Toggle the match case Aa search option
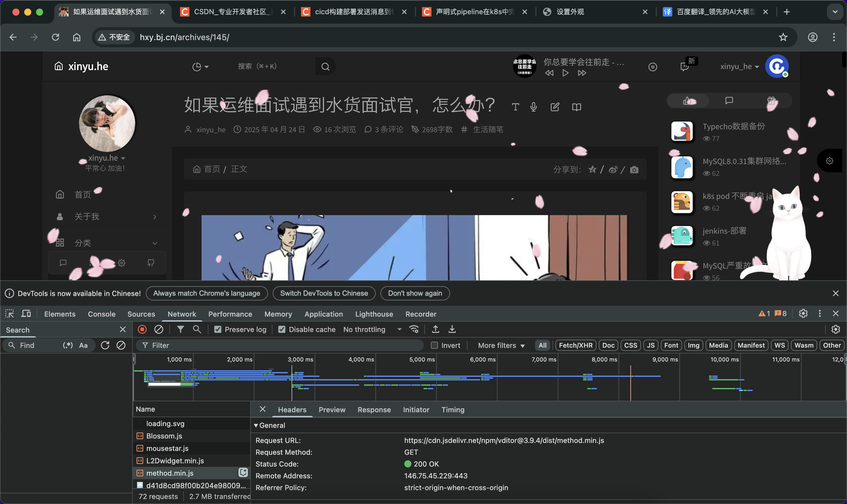 [83, 346]
